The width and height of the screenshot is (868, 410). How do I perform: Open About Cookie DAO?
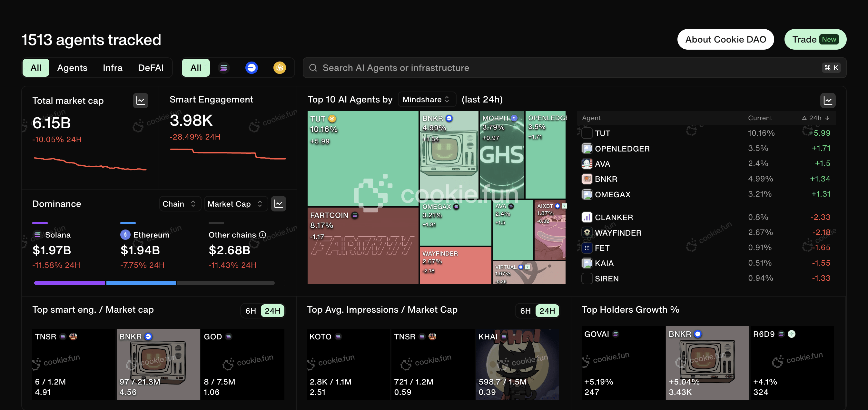[725, 39]
